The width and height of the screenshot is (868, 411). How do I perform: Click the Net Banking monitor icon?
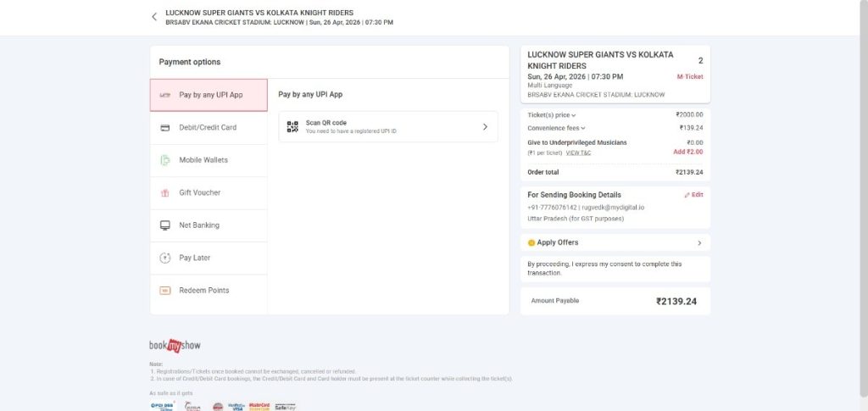164,225
